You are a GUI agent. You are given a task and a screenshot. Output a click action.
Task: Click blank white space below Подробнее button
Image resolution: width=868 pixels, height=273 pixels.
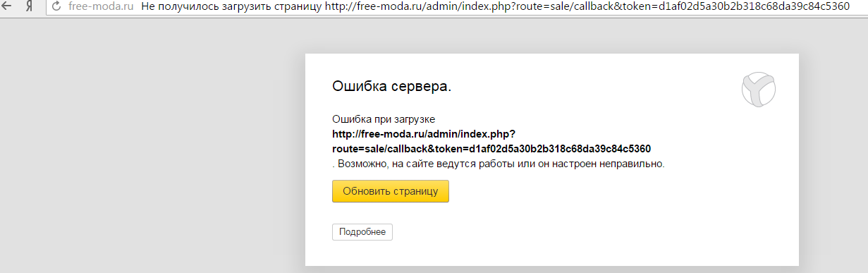[550, 253]
